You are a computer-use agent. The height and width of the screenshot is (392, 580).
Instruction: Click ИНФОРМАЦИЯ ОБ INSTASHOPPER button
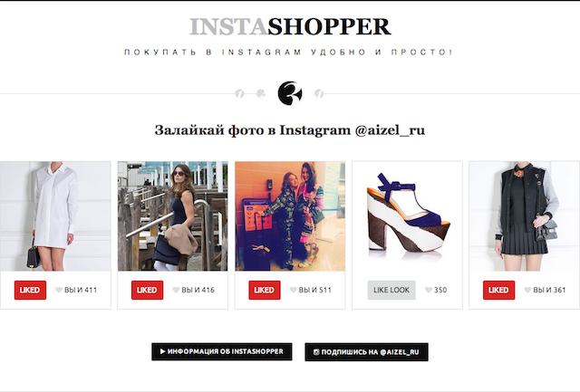tap(221, 352)
